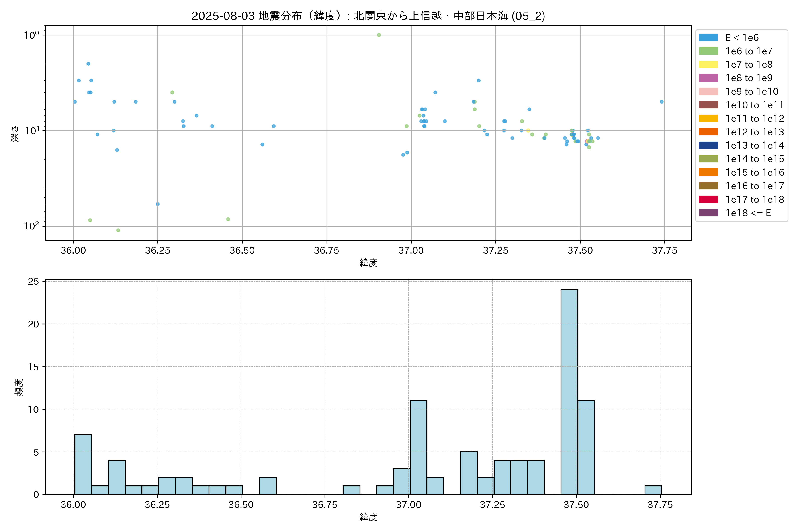Screen dimensions: 798x532
Task: Click the chart title text at top
Action: (368, 16)
